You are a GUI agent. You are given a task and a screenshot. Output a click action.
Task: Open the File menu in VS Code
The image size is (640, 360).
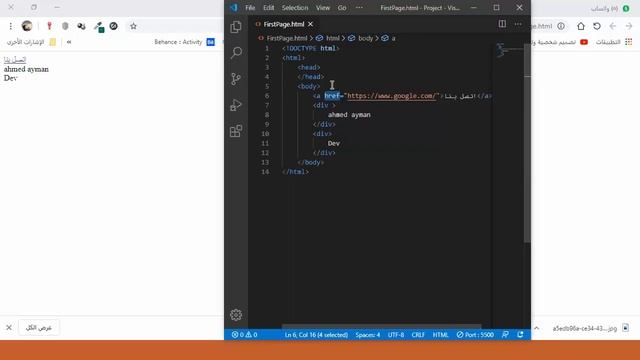250,8
